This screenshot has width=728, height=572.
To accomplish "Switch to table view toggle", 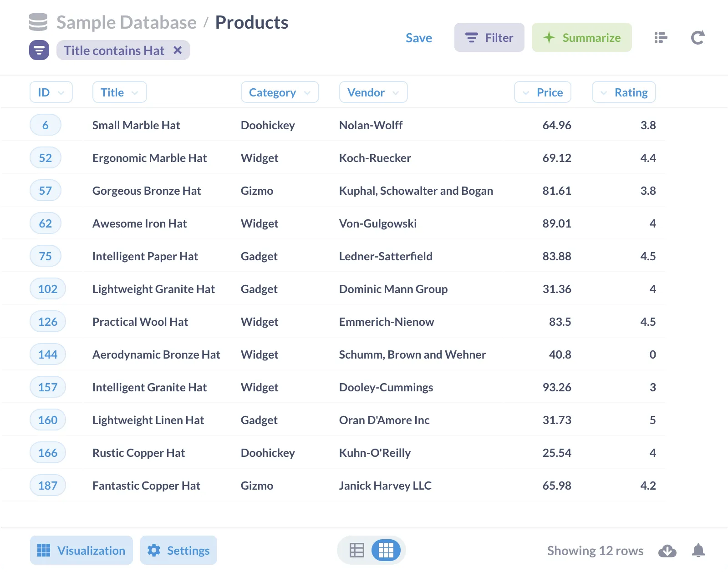I will tap(356, 550).
